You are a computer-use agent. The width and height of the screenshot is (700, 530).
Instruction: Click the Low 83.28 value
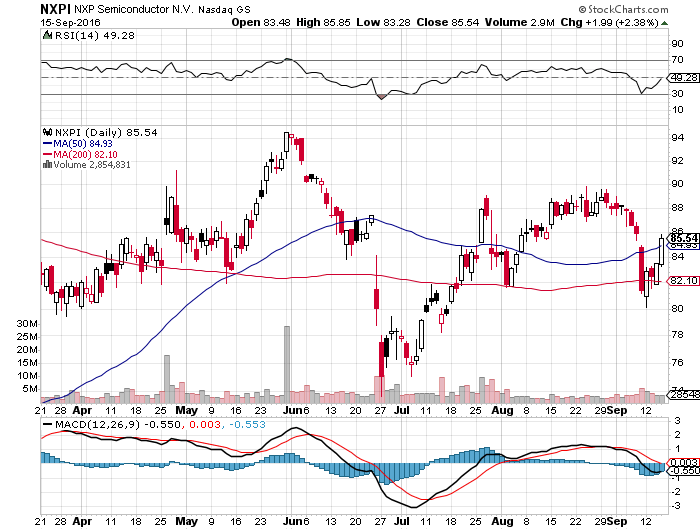(x=383, y=22)
